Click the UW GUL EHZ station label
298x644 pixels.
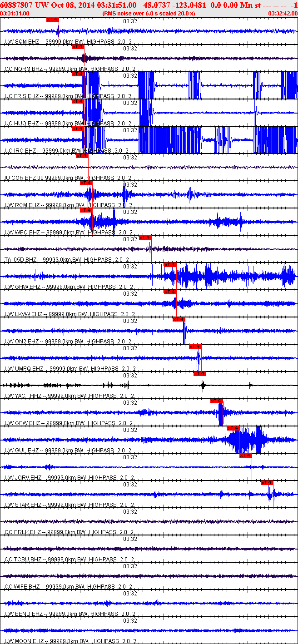[x=22, y=450]
